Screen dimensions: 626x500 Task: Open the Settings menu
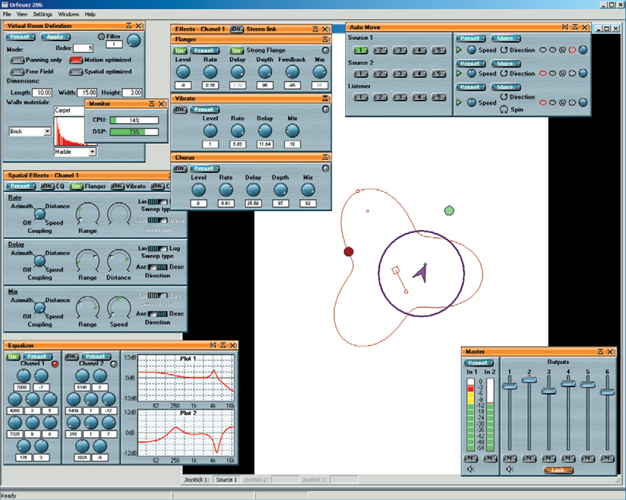tap(42, 14)
